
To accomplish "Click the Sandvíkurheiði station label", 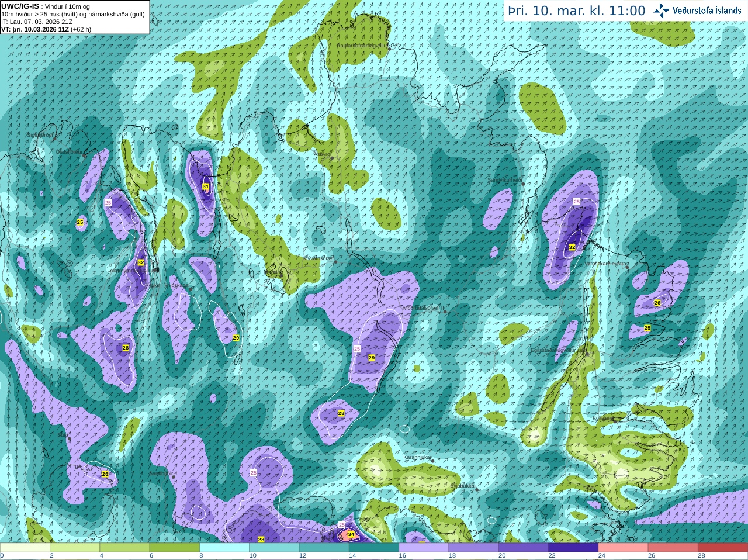I will tap(505, 180).
